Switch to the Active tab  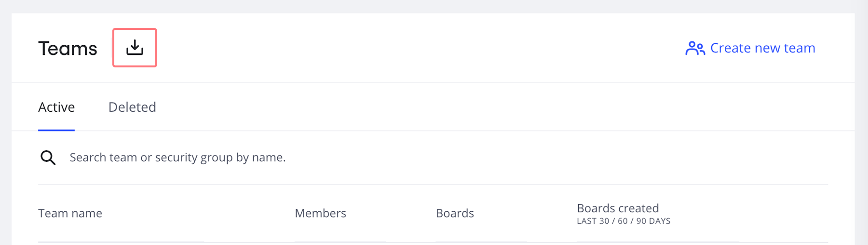pos(56,107)
